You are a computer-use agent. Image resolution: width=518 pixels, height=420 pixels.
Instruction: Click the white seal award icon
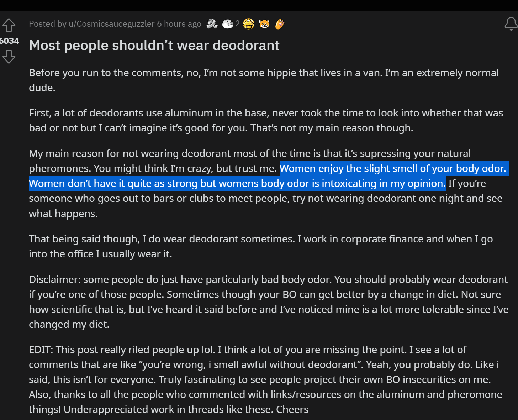[x=228, y=24]
